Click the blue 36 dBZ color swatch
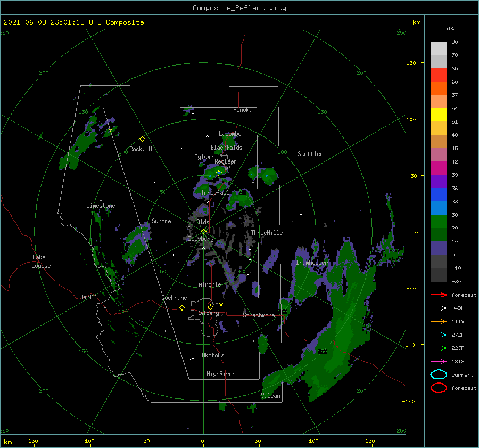 click(x=439, y=194)
